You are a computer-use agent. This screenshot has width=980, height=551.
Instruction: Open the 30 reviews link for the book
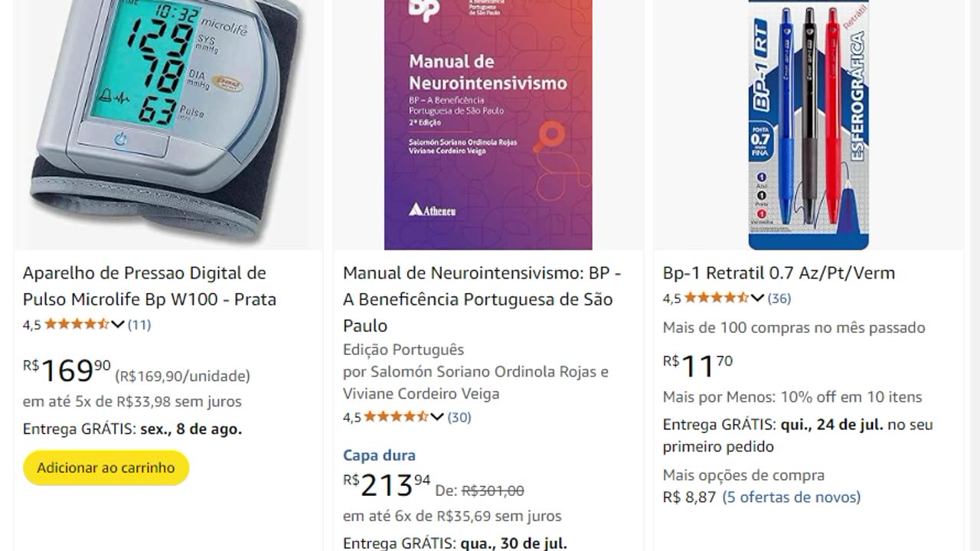click(459, 417)
